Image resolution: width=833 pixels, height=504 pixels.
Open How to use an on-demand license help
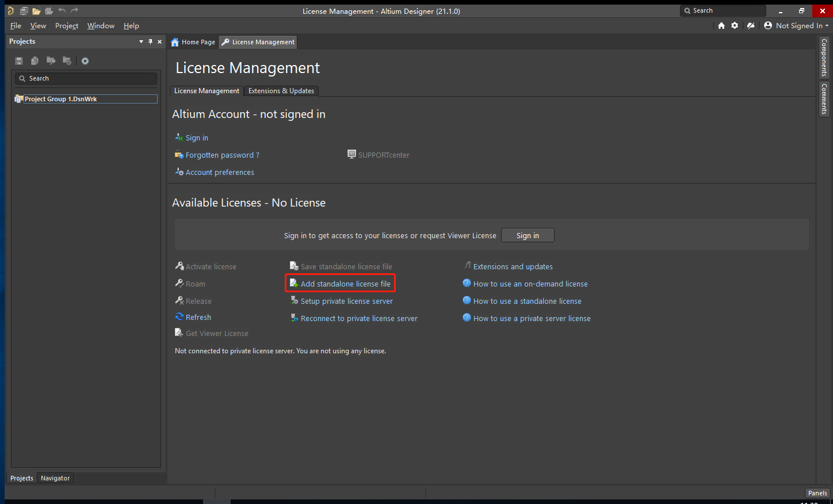(x=525, y=284)
